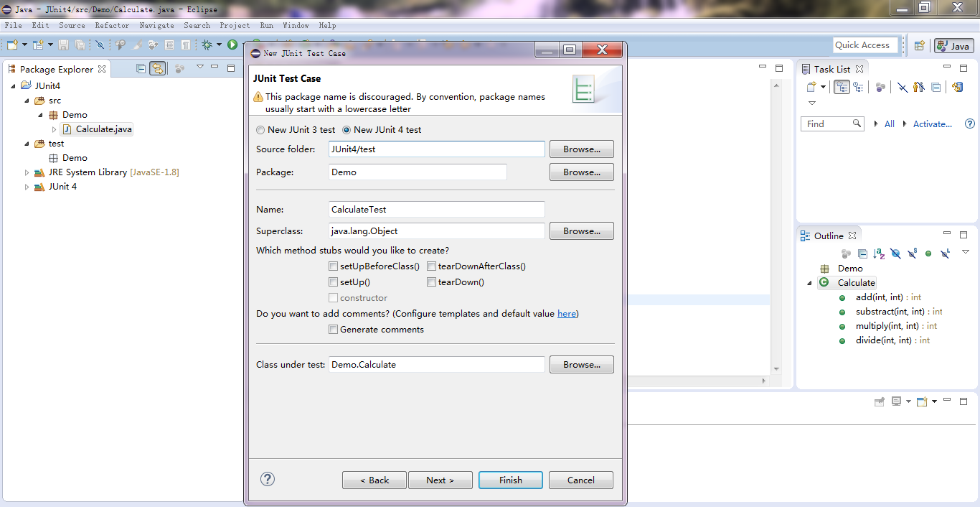Enable Generate comments checkbox
Viewport: 980px width, 507px height.
(333, 330)
